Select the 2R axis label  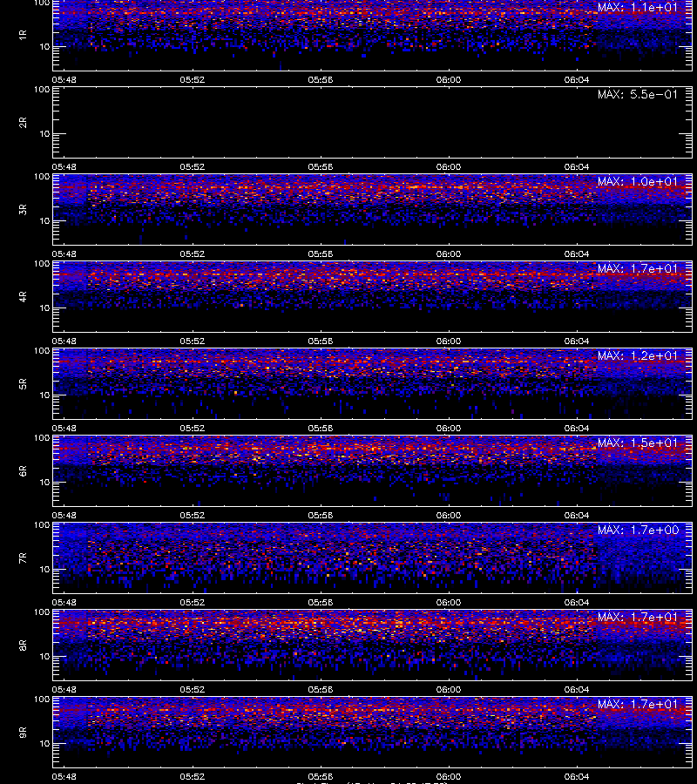click(x=23, y=123)
